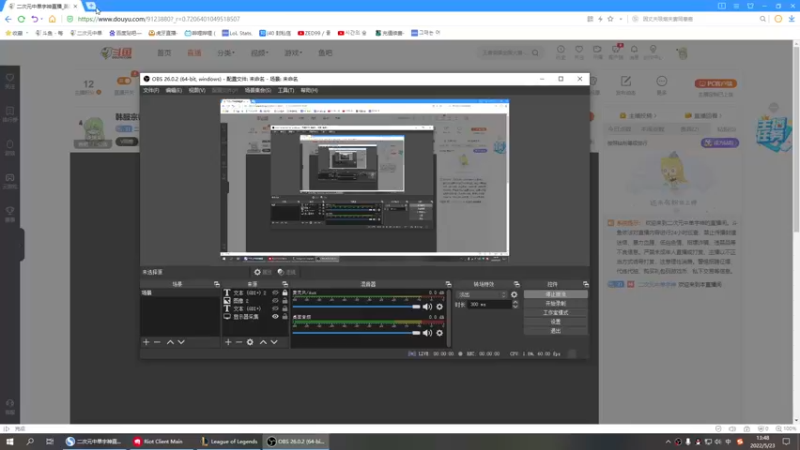Screen dimensions: 800x450
Task: Open OBS Help menu
Action: point(309,90)
